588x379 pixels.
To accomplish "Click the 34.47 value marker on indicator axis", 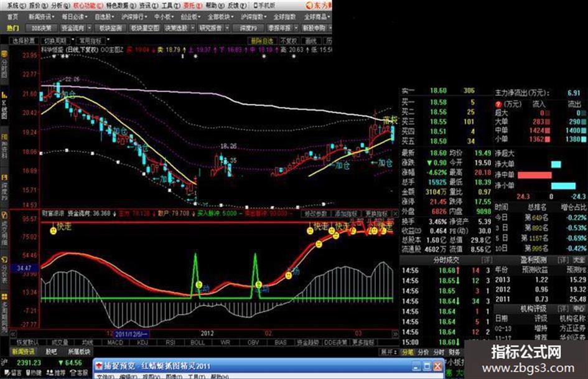I will coord(24,268).
